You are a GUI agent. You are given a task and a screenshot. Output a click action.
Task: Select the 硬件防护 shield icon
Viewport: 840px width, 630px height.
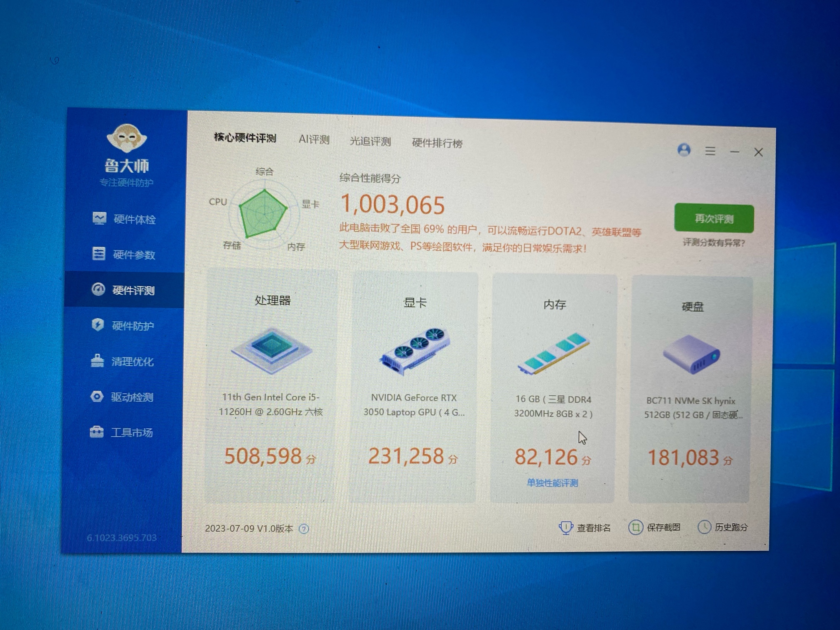pos(98,325)
